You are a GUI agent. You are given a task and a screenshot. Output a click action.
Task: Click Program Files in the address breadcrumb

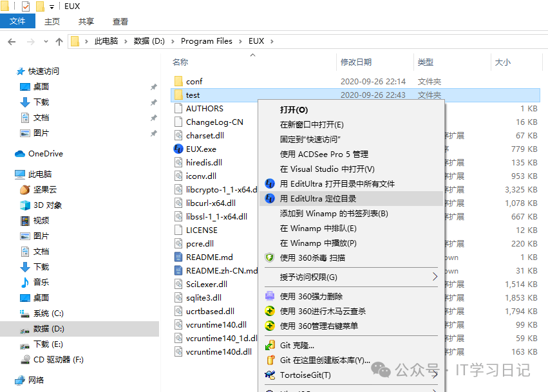click(x=206, y=41)
